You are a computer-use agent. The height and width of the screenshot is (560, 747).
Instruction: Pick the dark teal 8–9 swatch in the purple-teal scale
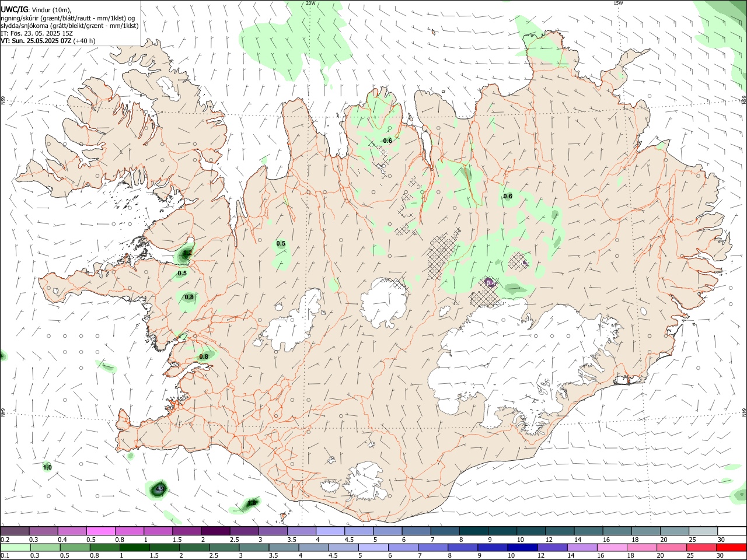coord(474,531)
